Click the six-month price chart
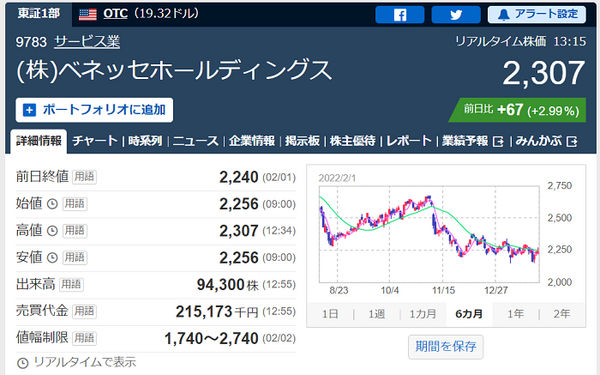This screenshot has height=375, width=600. [429, 234]
